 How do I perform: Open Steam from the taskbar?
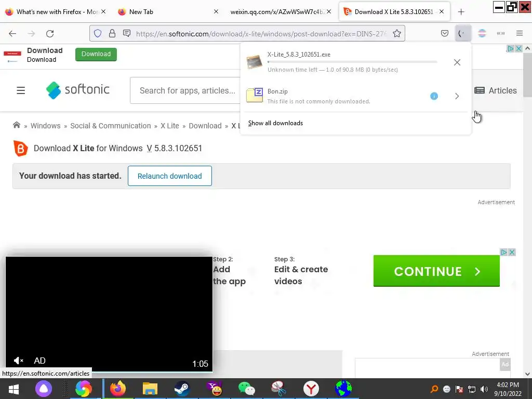point(182,389)
